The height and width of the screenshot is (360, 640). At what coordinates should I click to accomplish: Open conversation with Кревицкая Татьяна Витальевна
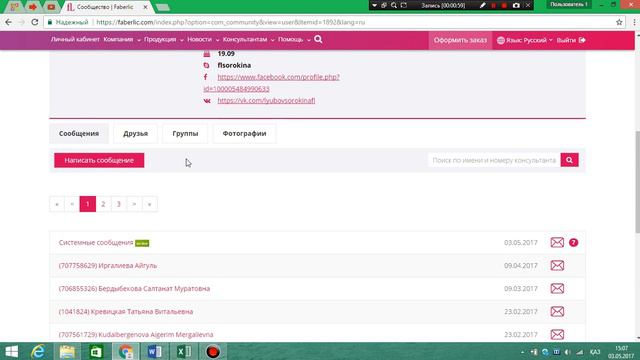coord(126,311)
